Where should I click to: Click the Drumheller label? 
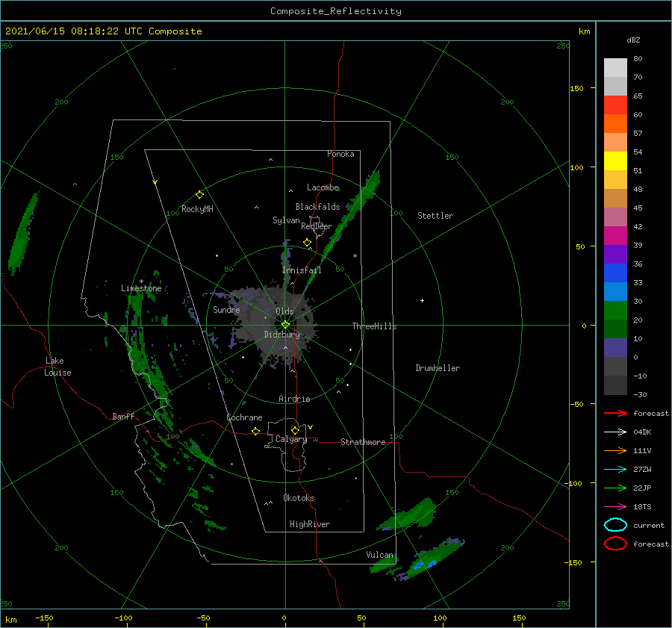[438, 368]
